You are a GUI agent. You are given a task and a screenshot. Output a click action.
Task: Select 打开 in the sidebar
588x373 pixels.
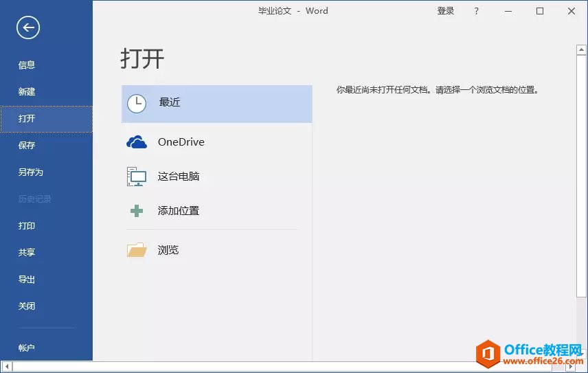coord(46,119)
